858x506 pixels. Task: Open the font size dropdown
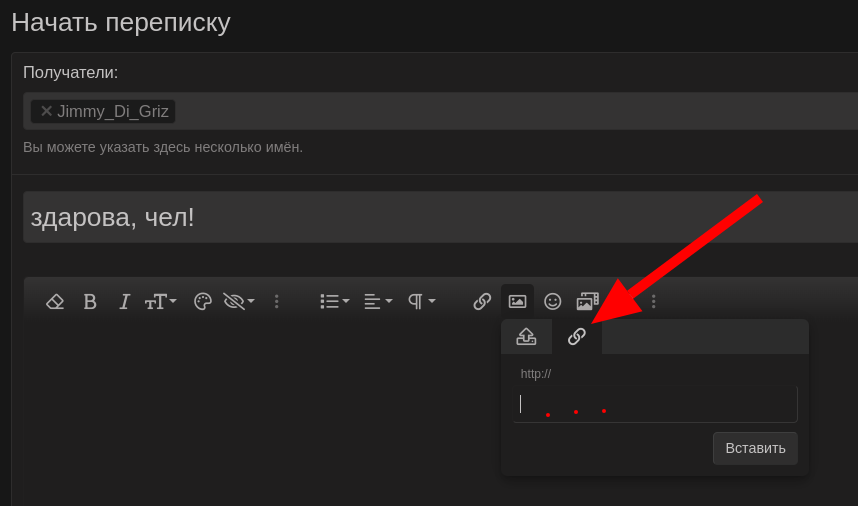tap(160, 301)
